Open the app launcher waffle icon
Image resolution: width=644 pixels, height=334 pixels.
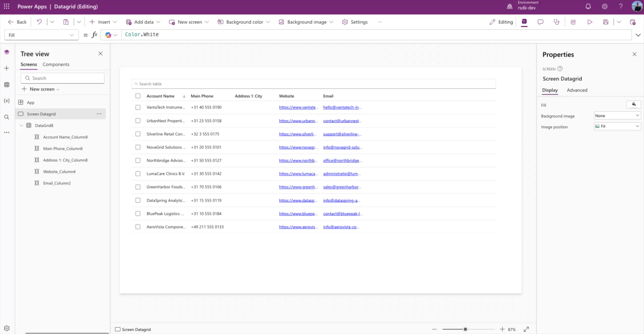[x=7, y=6]
